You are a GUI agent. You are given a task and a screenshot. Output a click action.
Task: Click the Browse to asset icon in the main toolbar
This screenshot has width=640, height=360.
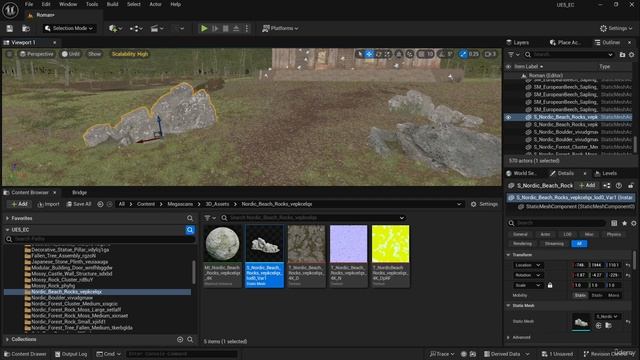[x=26, y=29]
